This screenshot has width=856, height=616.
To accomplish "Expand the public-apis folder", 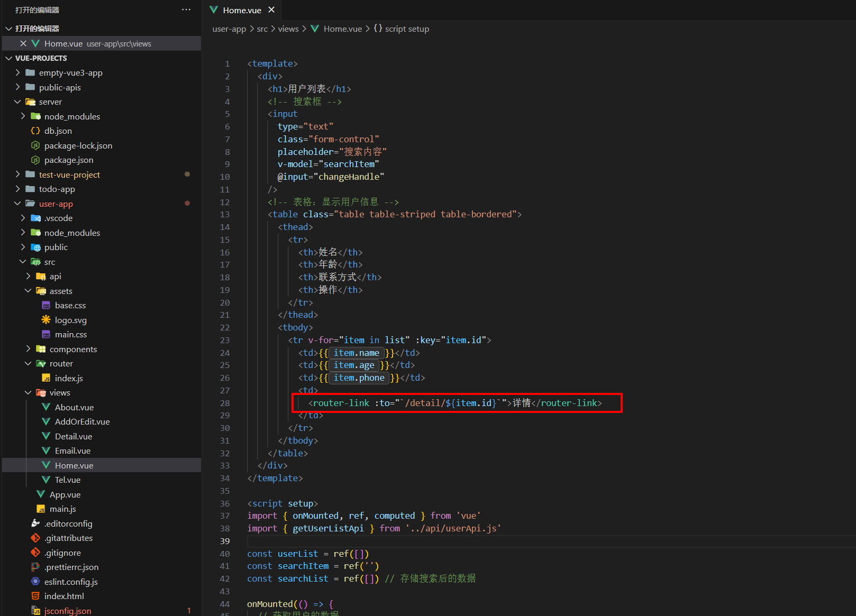I will click(x=17, y=87).
